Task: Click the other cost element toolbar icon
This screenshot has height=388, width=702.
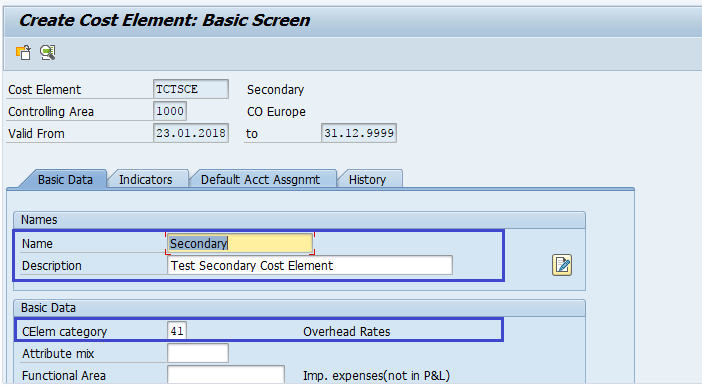Action: tap(23, 52)
